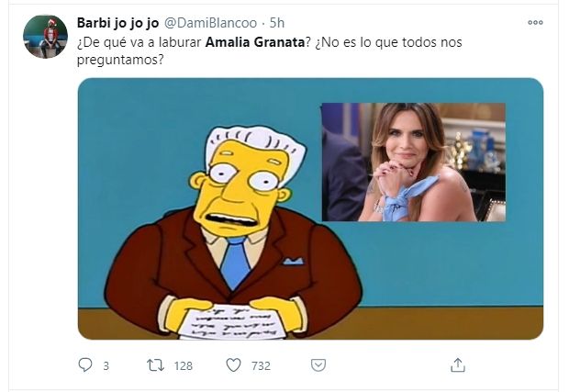
Task: View the 732 likes count
Action: tap(261, 365)
